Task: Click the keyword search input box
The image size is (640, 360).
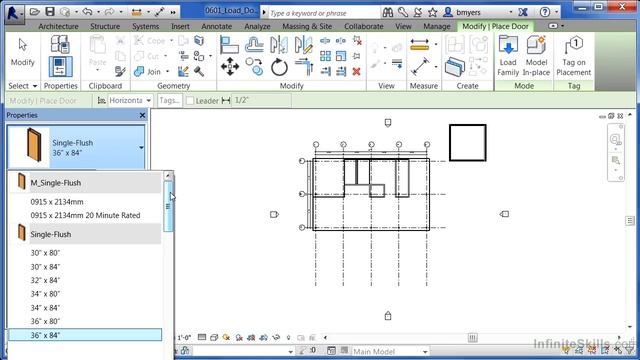Action: (324, 13)
